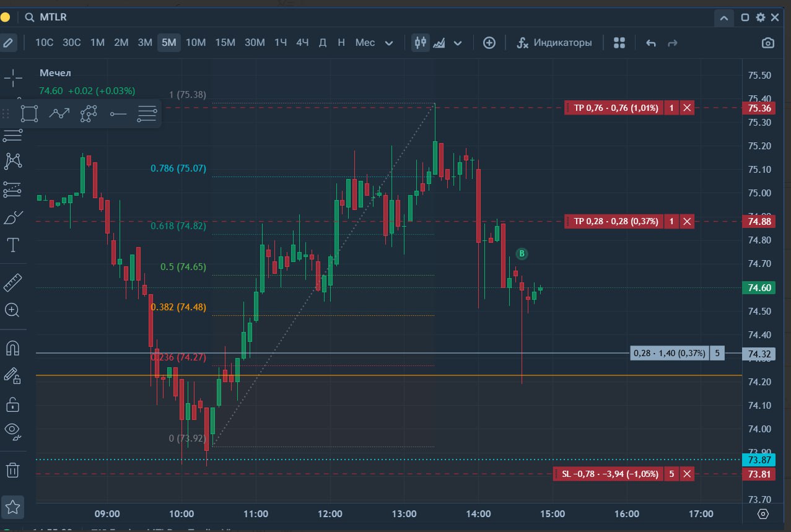Screen dimensions: 791x532
Task: Delete drawings with the trash icon
Action: (x=13, y=470)
